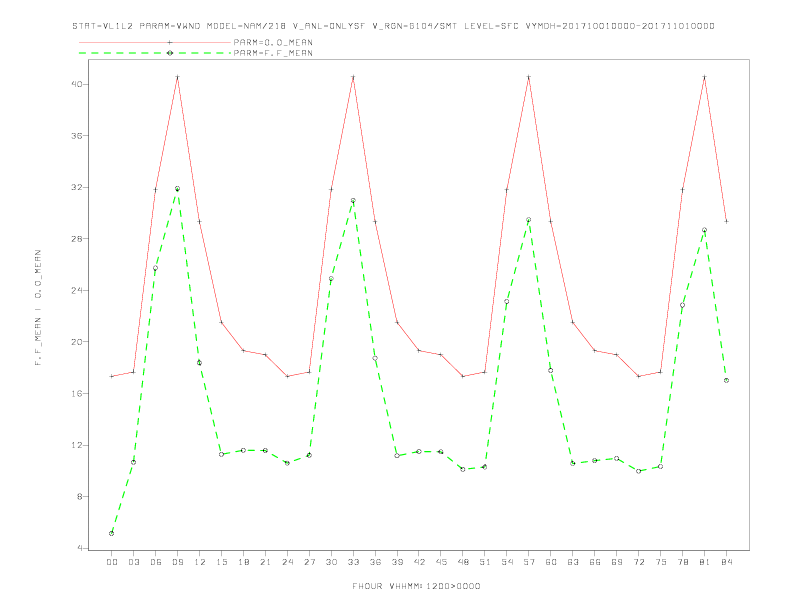
Task: Click y-axis tick label 8
Action: 80,496
